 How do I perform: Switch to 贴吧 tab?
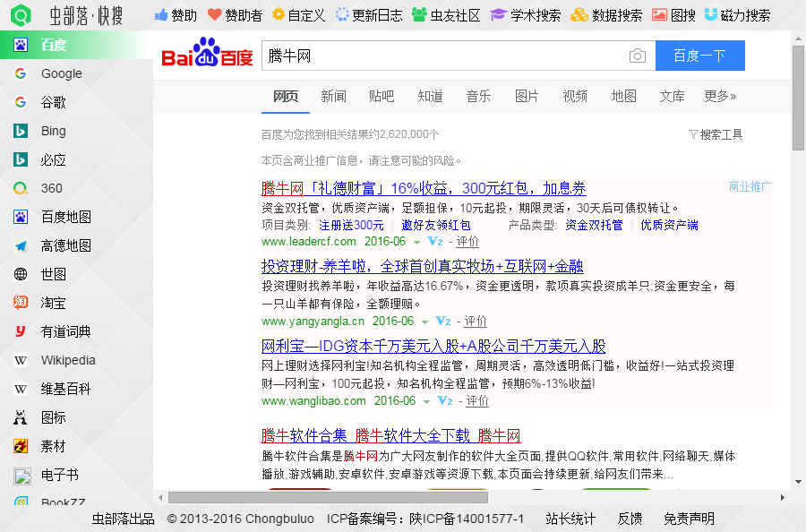pyautogui.click(x=382, y=96)
